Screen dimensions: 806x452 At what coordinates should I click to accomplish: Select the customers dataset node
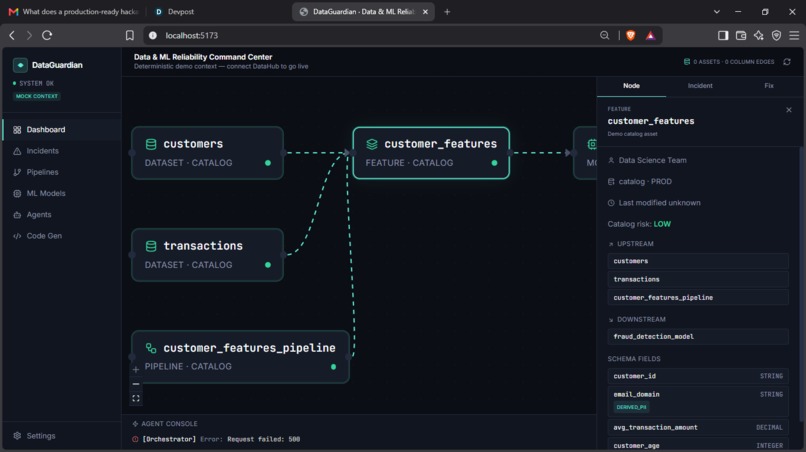click(207, 153)
